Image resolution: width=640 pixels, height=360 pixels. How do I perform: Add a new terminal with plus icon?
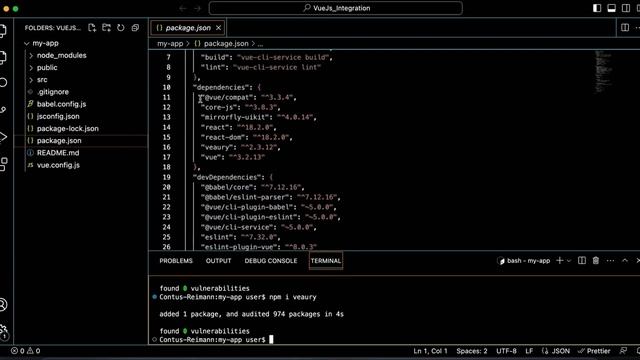560,260
